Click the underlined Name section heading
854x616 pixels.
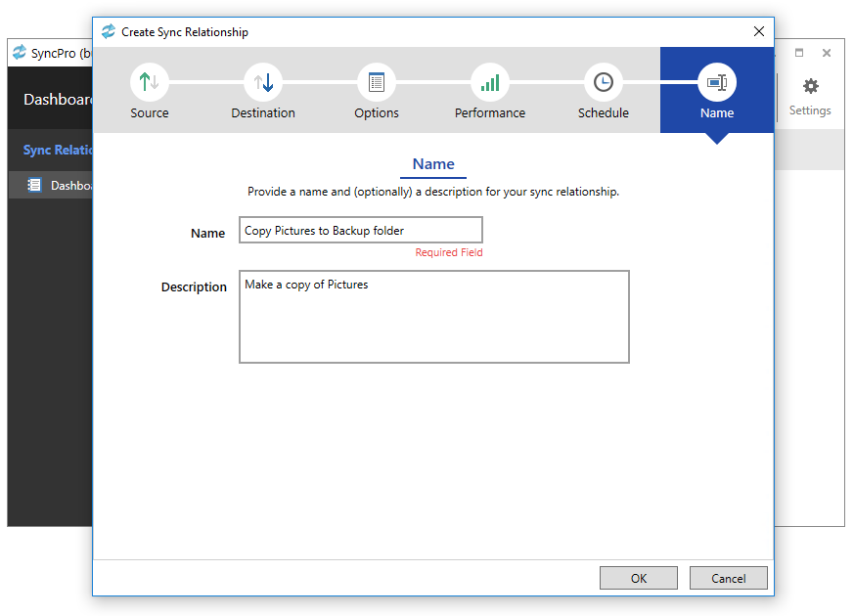pos(433,164)
